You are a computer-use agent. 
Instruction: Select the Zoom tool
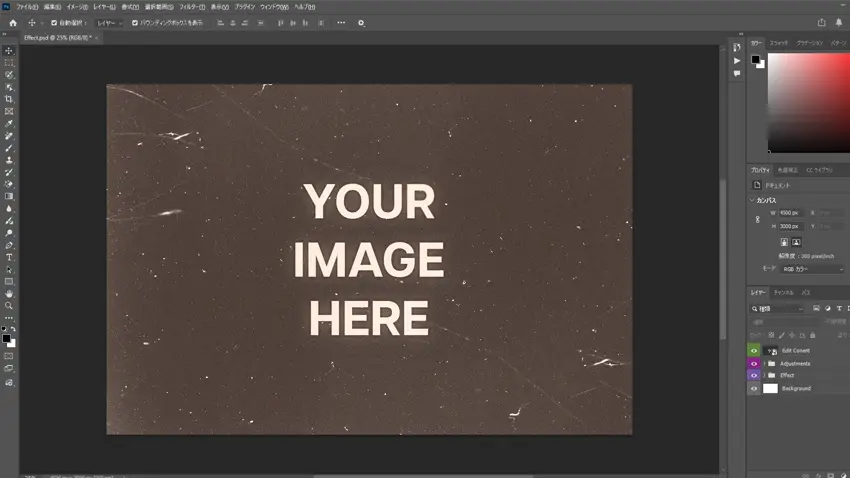tap(10, 306)
